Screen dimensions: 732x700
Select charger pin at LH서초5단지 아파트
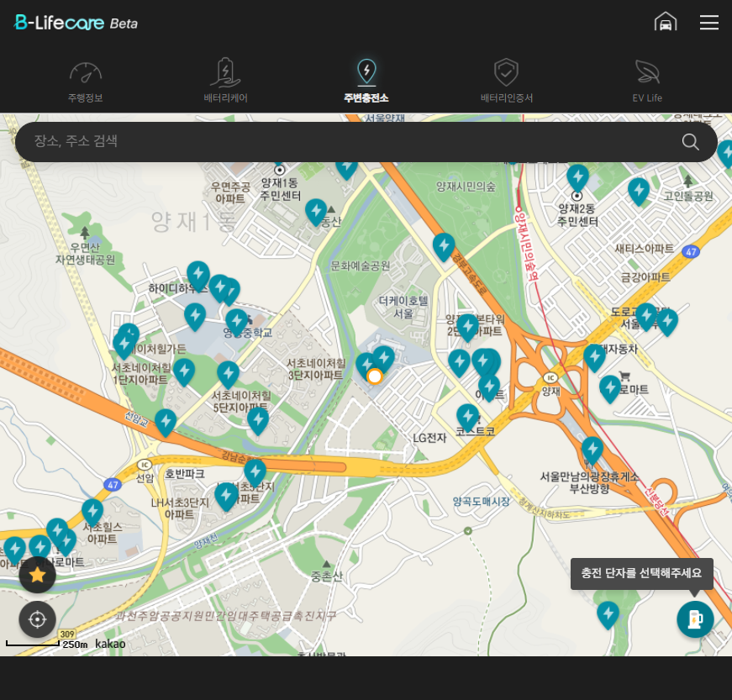coord(226,496)
